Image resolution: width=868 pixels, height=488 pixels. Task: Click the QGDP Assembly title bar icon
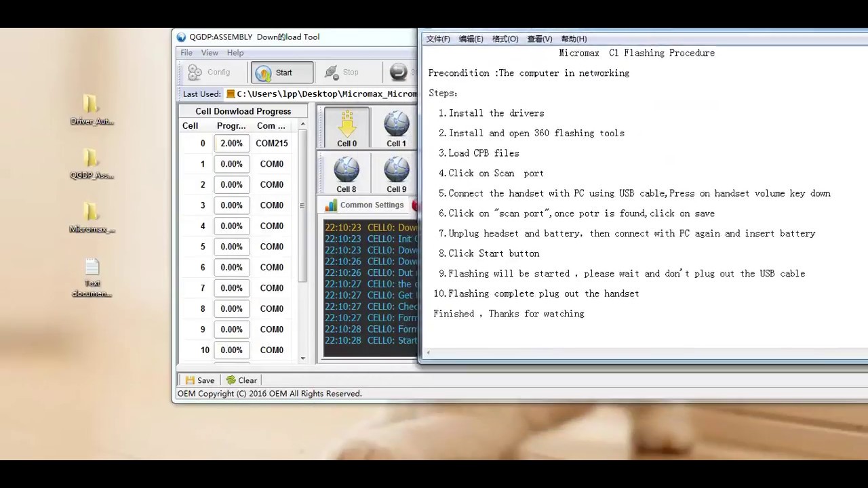[181, 37]
